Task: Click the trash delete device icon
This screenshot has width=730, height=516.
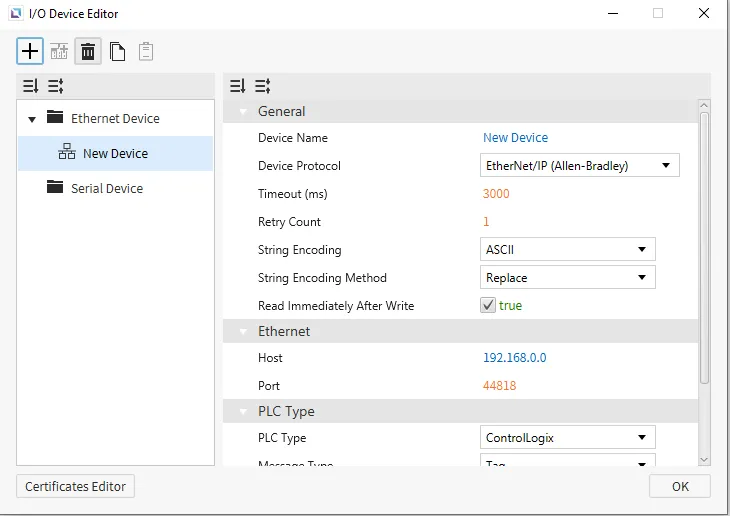Action: pos(88,51)
